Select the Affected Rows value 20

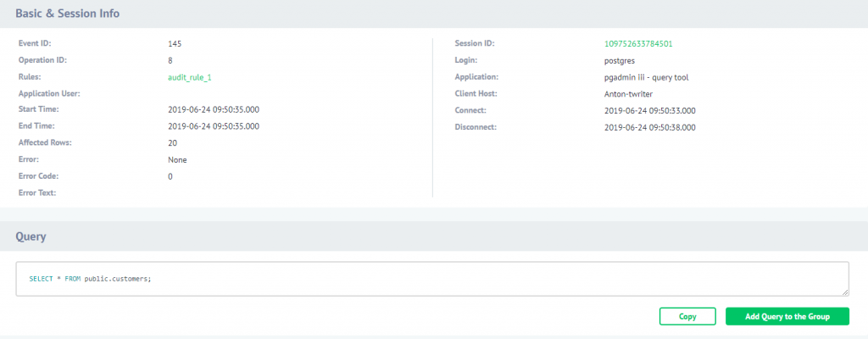pyautogui.click(x=173, y=143)
